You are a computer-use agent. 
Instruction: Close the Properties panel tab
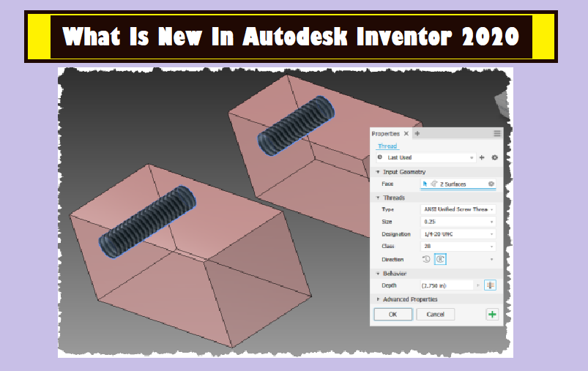click(x=406, y=134)
